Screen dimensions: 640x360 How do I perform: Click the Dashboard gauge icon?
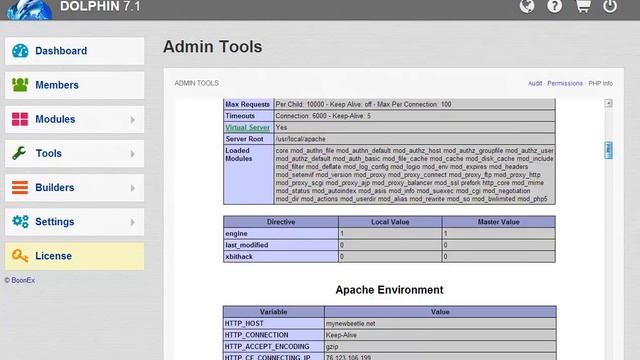click(20, 51)
